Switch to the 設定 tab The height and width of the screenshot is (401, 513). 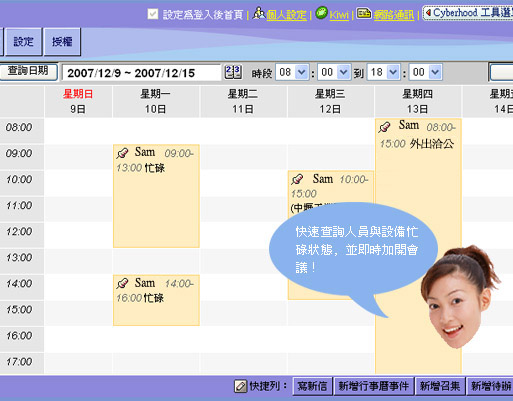[24, 42]
